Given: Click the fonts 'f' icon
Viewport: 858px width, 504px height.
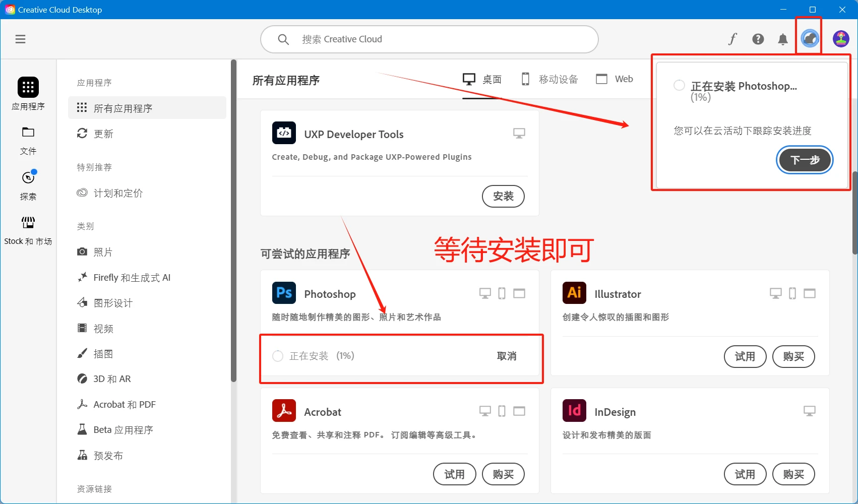Looking at the screenshot, I should (x=732, y=39).
